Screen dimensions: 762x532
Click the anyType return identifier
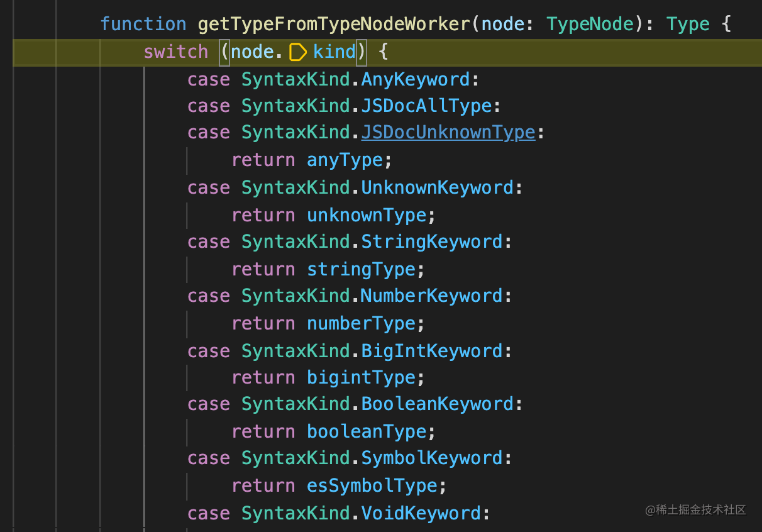[x=345, y=160]
